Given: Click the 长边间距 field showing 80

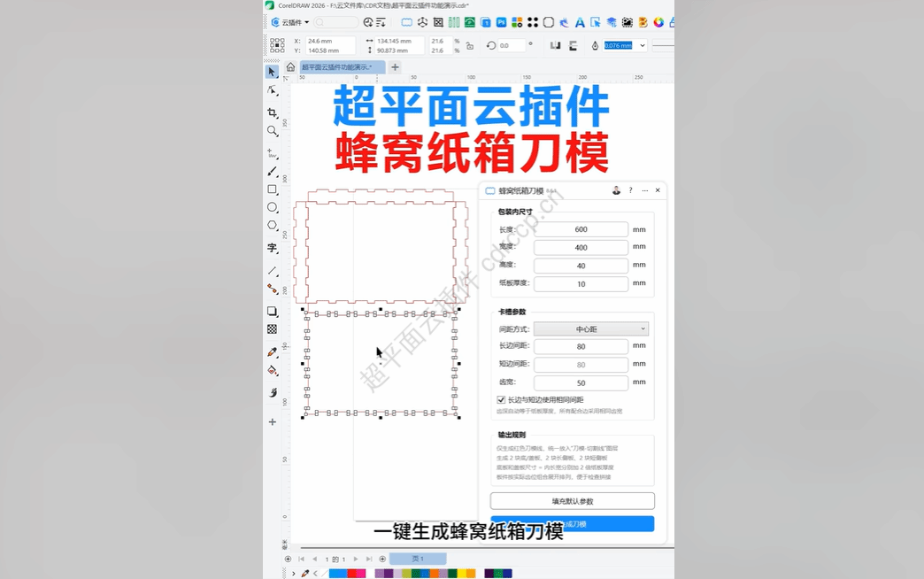Looking at the screenshot, I should (x=581, y=347).
